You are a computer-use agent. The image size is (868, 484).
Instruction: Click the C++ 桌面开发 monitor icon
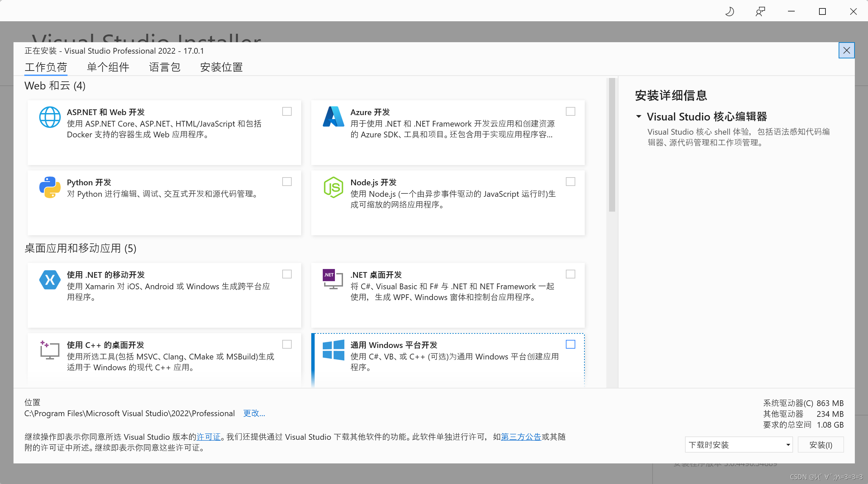point(50,350)
